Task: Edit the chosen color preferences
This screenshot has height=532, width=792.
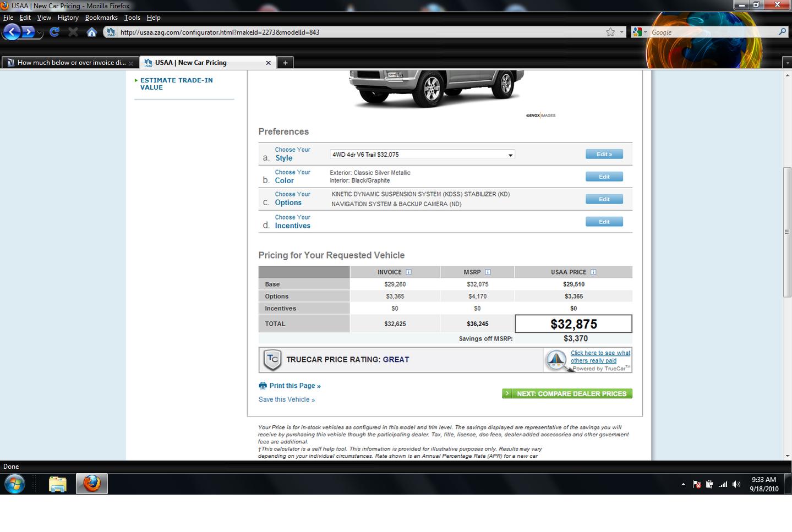Action: (604, 177)
